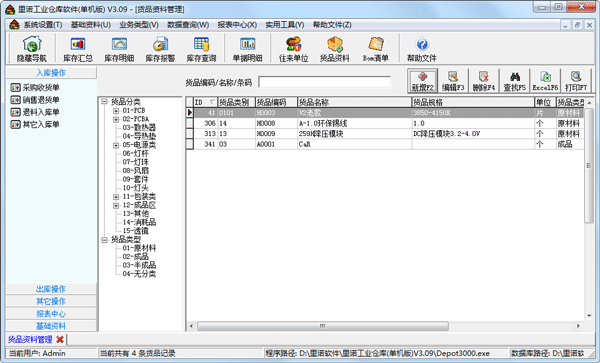Viewport: 600px width, 363px height.
Task: Export with ExcelF6 button
Action: pyautogui.click(x=545, y=81)
